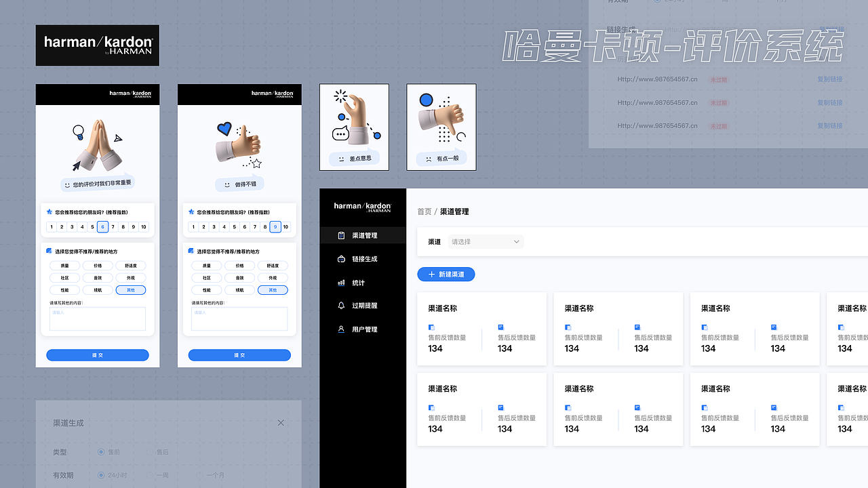This screenshot has width=868, height=488.
Task: Click 复制链接 on the first history link row
Action: [x=830, y=79]
